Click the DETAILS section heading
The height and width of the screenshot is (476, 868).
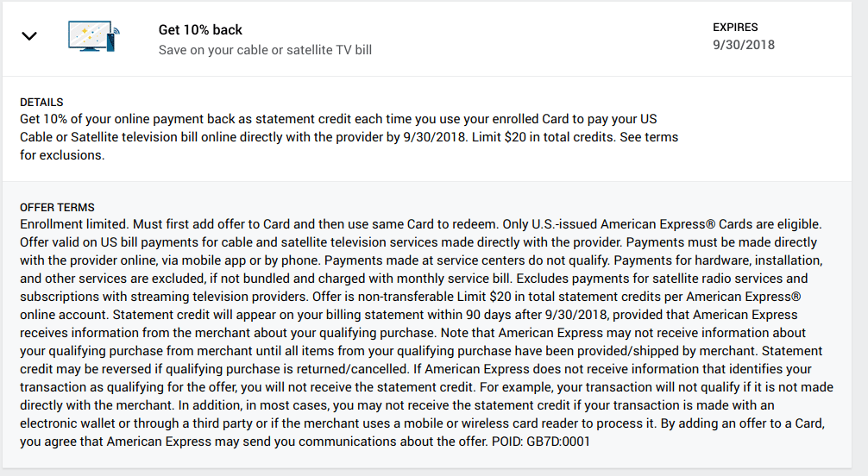(x=41, y=103)
